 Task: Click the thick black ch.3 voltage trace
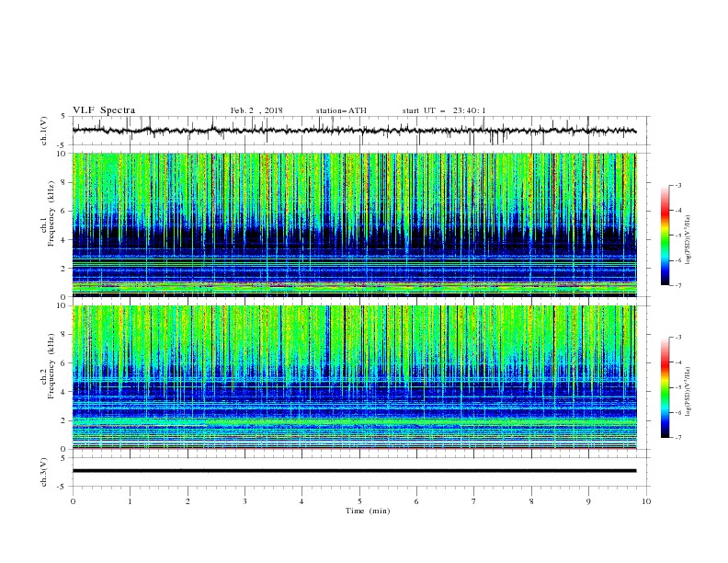(354, 471)
